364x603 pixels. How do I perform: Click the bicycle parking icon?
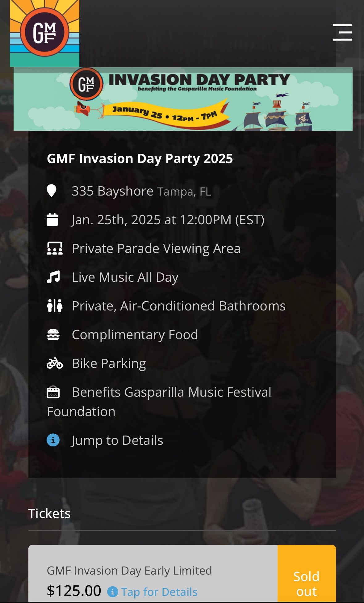(54, 363)
